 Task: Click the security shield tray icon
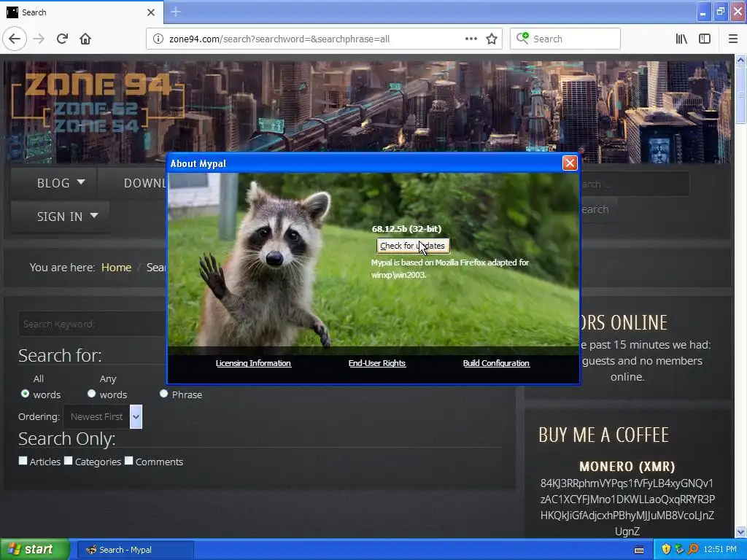pos(666,549)
